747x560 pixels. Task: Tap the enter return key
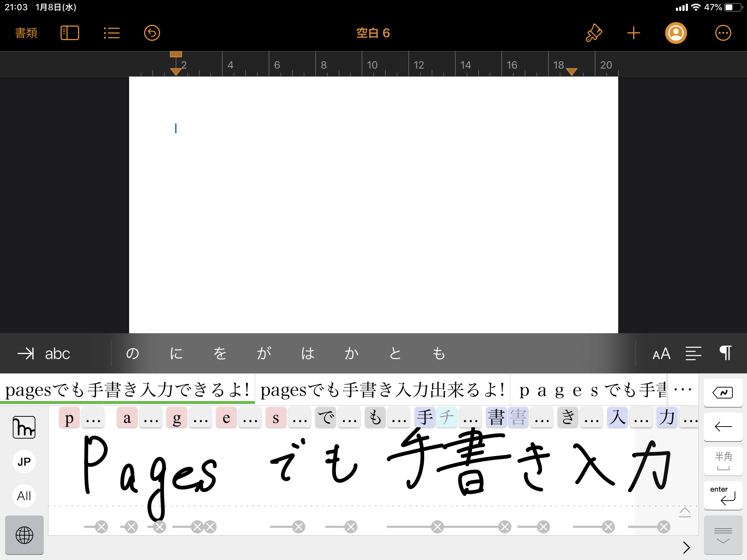(723, 495)
